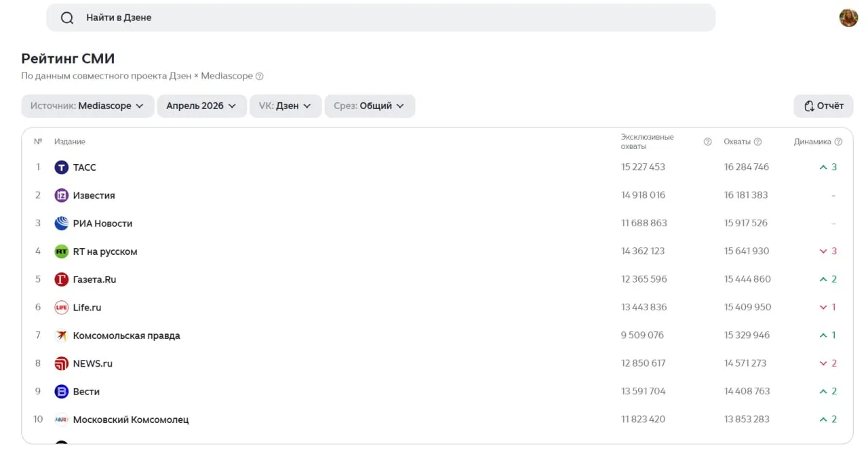
Task: Open the NEWS.ru publication link
Action: (x=93, y=363)
